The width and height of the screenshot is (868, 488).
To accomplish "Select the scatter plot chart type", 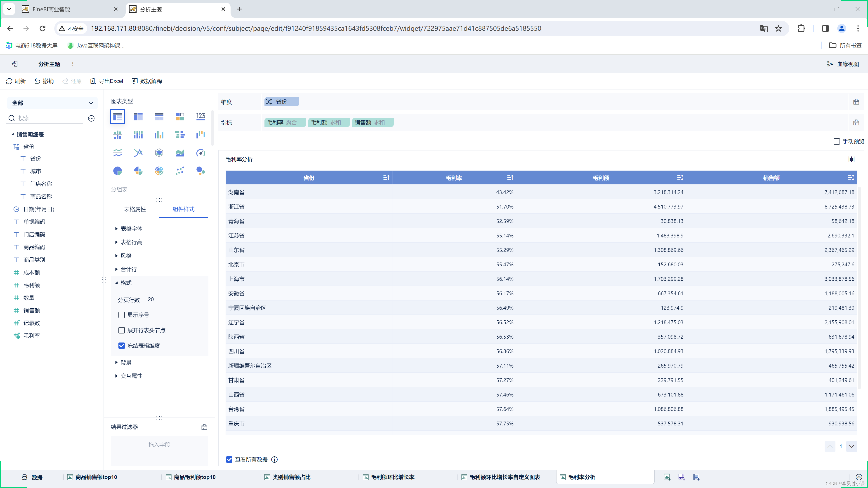I will [180, 171].
